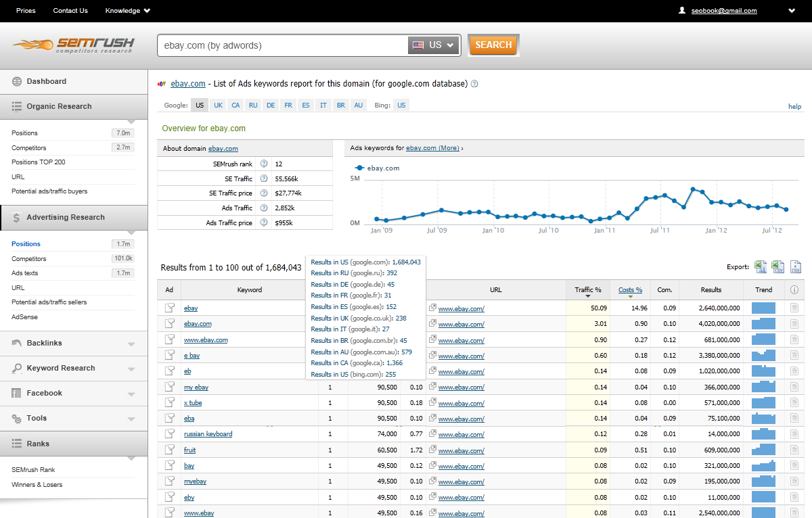Open Prices in top menu
This screenshot has width=812, height=518.
tap(26, 10)
